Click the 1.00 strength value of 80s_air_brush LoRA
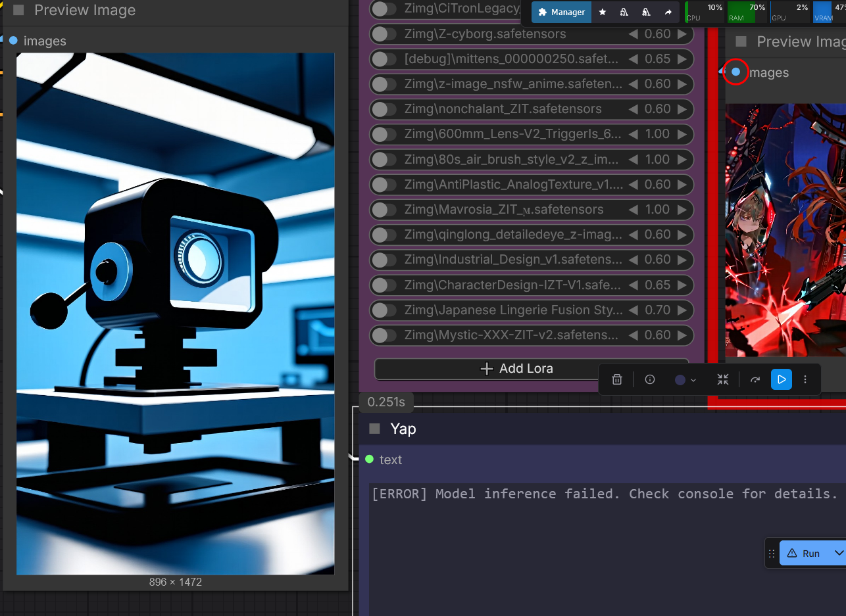The height and width of the screenshot is (616, 846). [x=658, y=159]
